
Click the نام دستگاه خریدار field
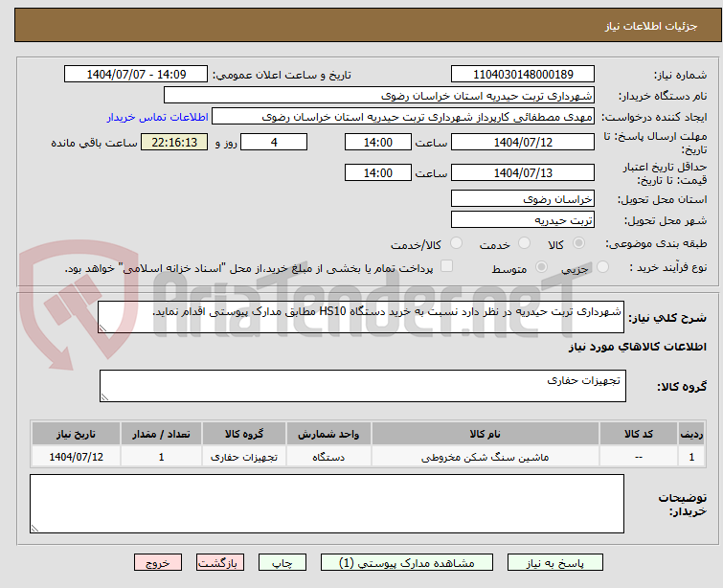click(379, 96)
